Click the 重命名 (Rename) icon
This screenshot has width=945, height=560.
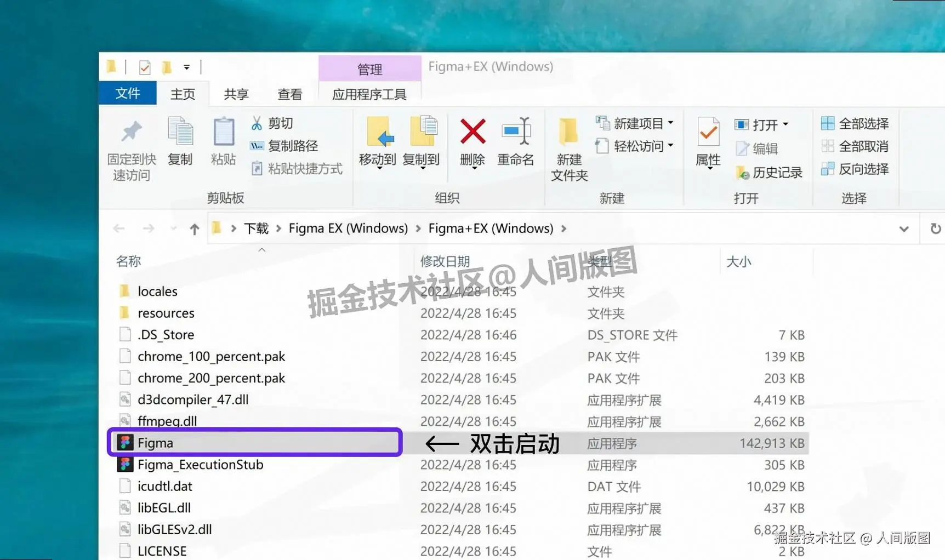click(516, 132)
